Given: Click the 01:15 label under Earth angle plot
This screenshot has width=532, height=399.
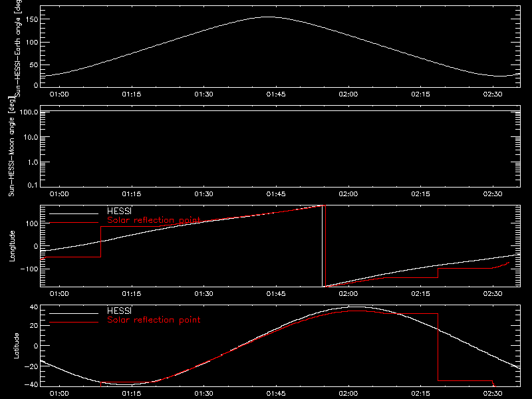Looking at the screenshot, I should (x=131, y=94).
